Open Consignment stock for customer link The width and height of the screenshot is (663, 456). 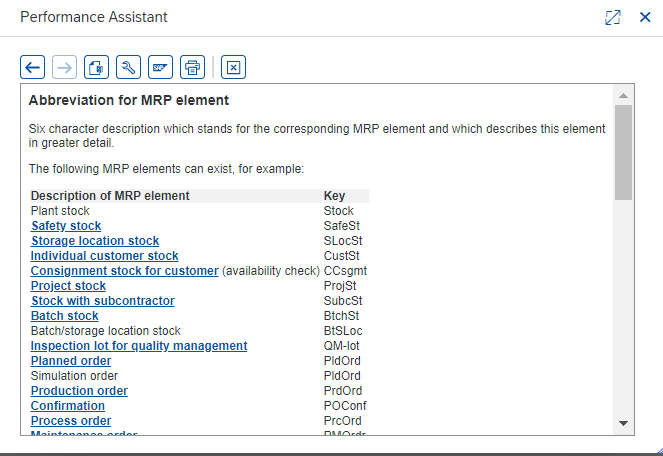[125, 271]
